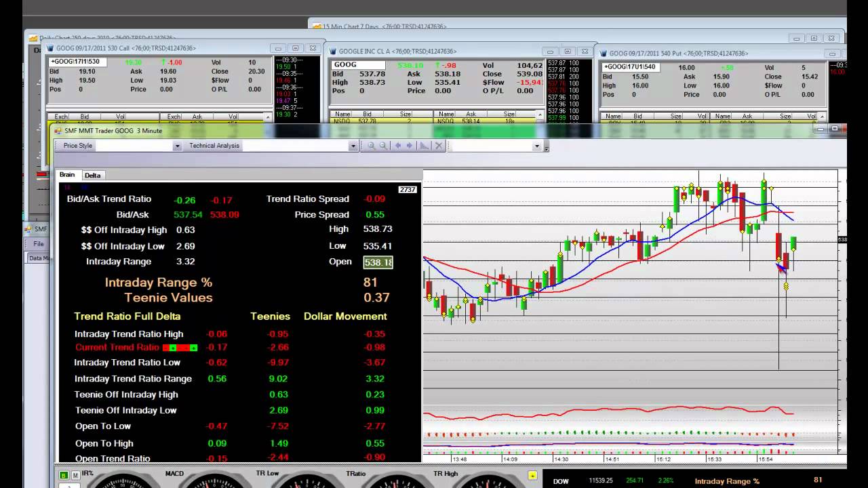Image resolution: width=868 pixels, height=488 pixels.
Task: Click the $$ Off Intraday Low label
Action: click(x=123, y=246)
